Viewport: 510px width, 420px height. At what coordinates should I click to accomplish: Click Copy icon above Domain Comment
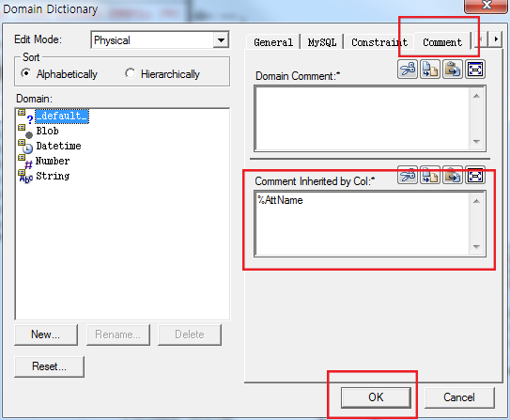tap(430, 70)
